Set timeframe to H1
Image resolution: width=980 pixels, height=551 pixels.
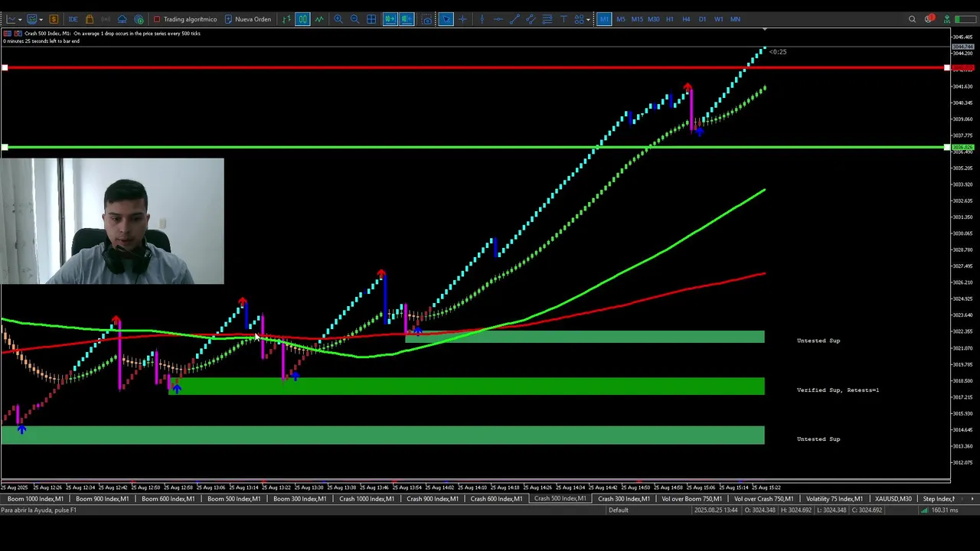670,19
